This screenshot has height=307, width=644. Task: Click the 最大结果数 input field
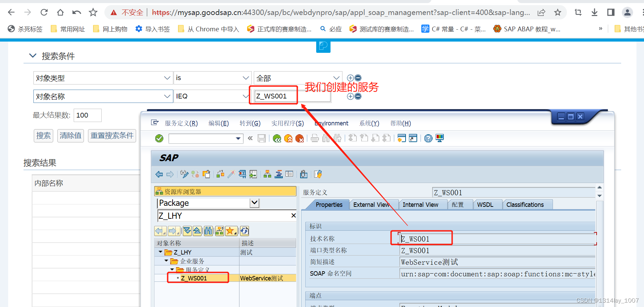[x=87, y=115]
